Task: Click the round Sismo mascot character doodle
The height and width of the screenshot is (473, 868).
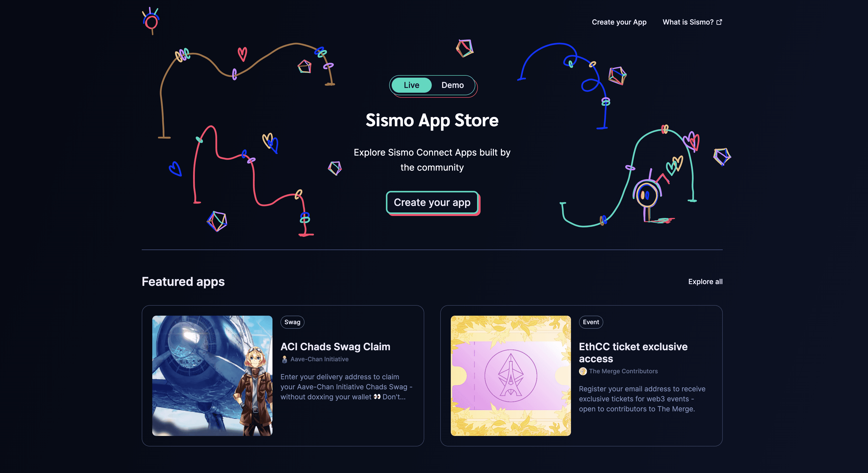Action: coord(647,195)
